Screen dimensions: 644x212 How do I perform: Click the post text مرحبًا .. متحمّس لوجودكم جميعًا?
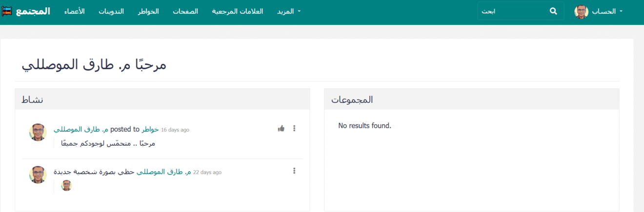(x=108, y=143)
